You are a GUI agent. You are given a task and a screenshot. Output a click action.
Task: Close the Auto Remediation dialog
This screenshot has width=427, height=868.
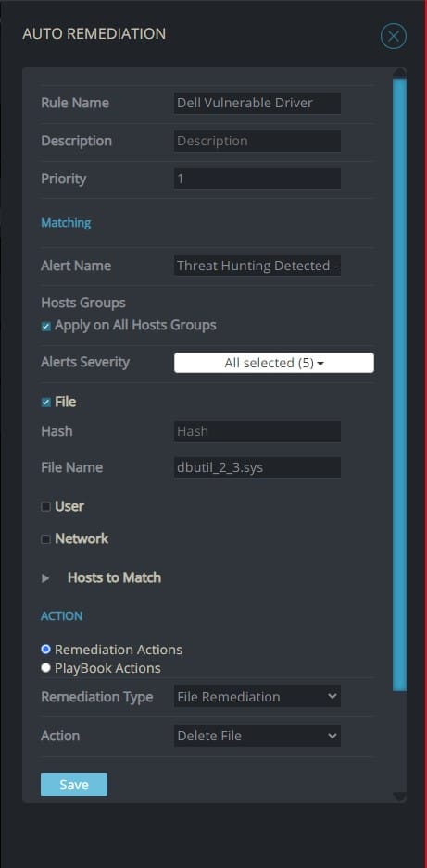[x=394, y=36]
